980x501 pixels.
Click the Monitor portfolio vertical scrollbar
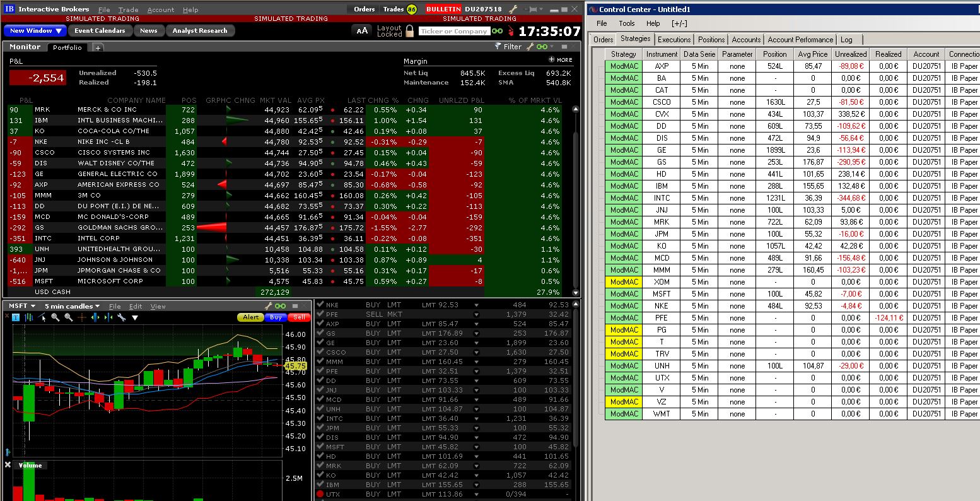click(575, 201)
